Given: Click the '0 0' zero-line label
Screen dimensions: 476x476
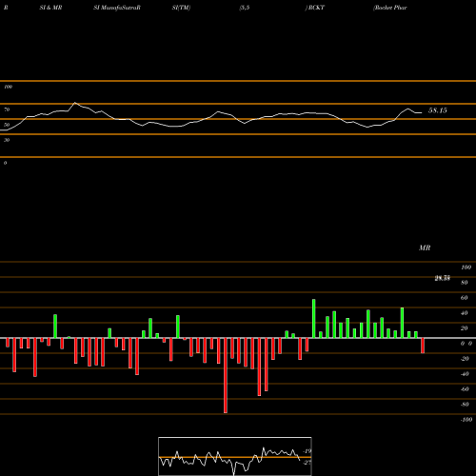Looking at the screenshot, I should (466, 344).
